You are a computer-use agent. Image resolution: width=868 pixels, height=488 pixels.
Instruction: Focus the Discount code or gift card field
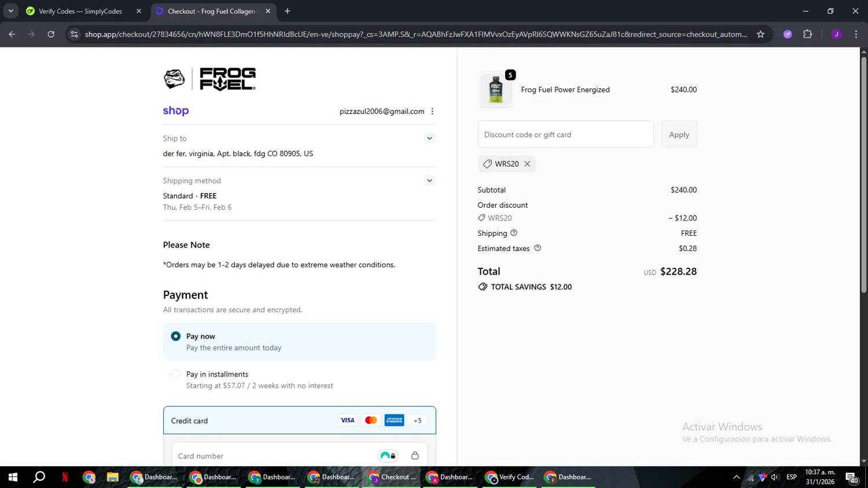(565, 134)
